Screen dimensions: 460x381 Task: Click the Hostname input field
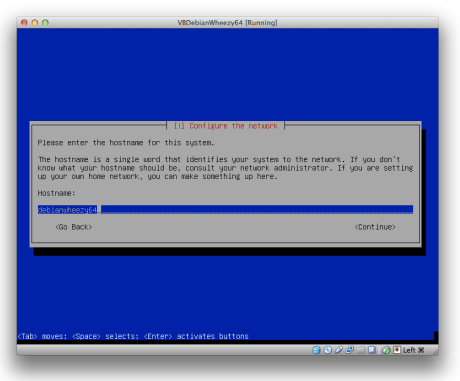225,209
